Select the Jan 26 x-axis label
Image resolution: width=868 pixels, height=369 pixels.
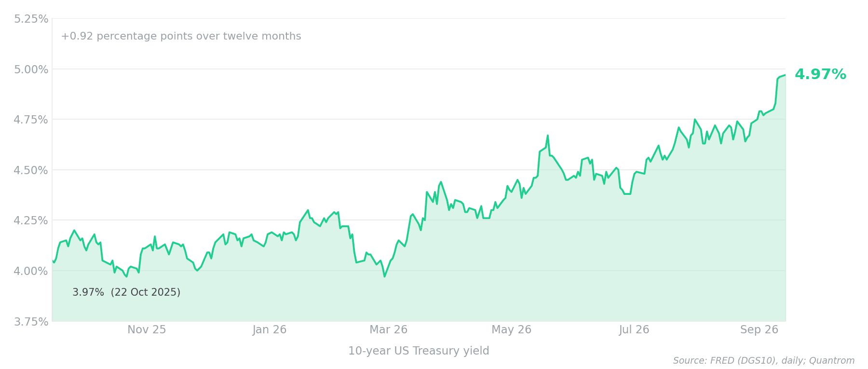coord(270,330)
